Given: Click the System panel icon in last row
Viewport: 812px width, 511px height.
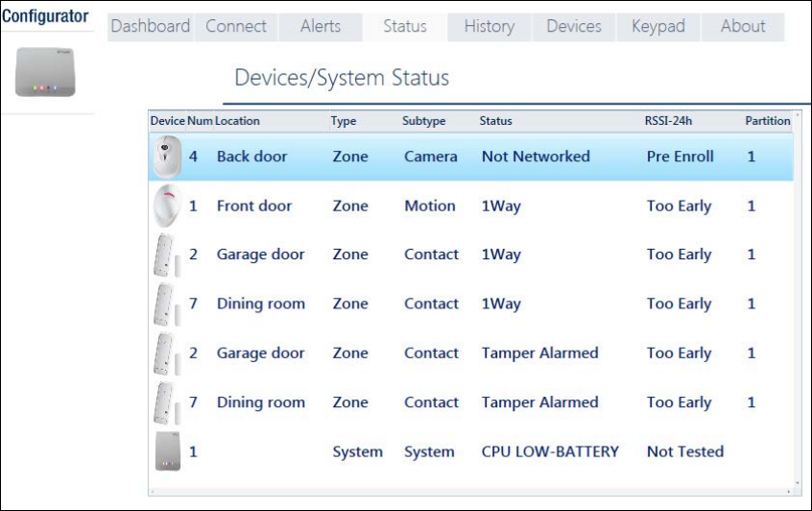Looking at the screenshot, I should click(x=166, y=451).
